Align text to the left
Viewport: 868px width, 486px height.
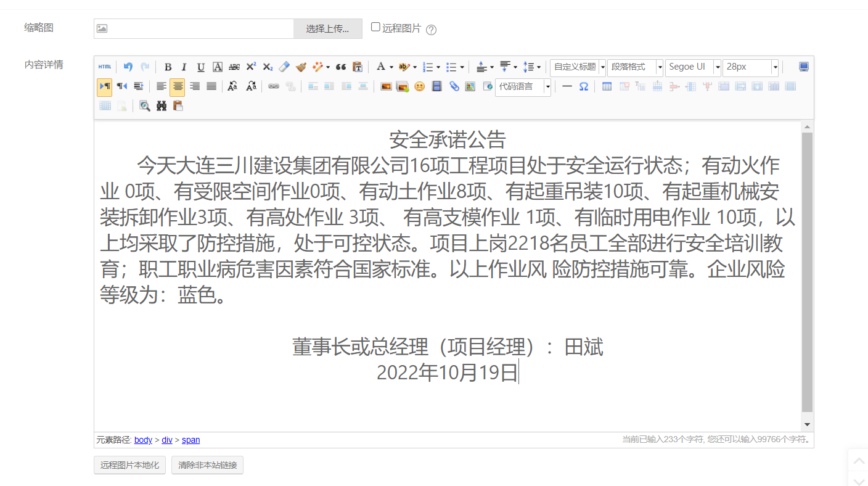click(162, 86)
